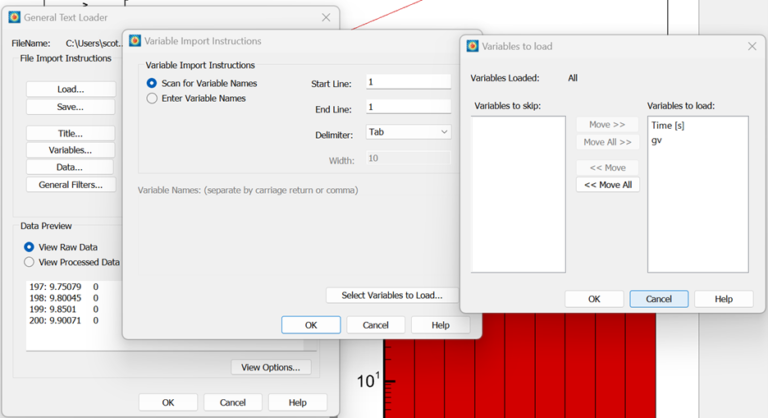Click the End Line input field
Image resolution: width=768 pixels, height=418 pixels.
(408, 107)
